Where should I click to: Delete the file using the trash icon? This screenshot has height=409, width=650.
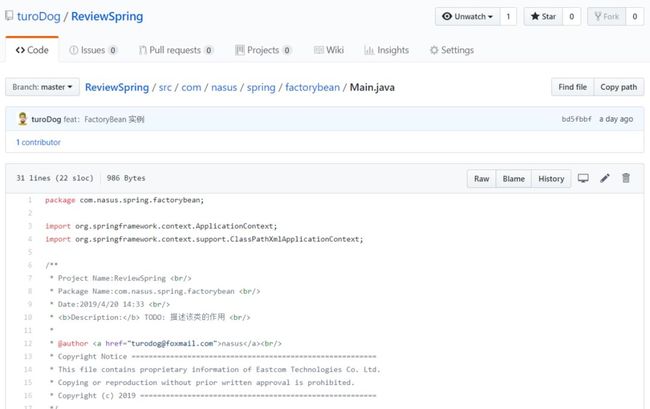point(626,178)
